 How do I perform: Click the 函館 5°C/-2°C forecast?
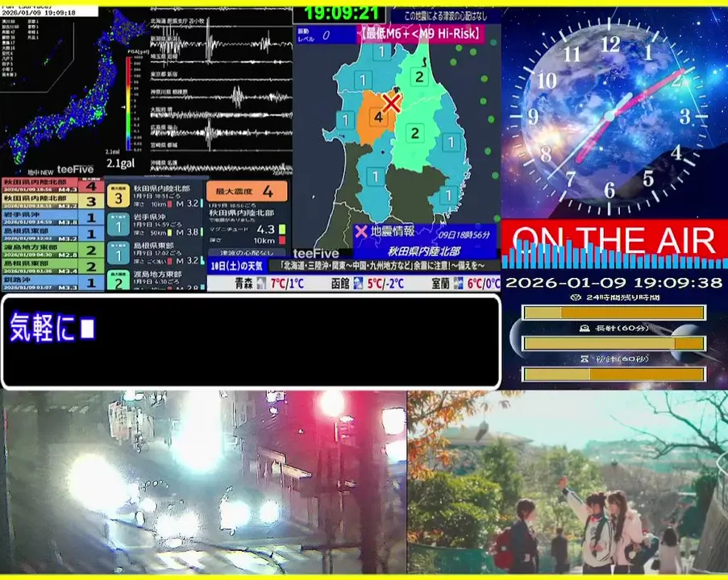368,283
